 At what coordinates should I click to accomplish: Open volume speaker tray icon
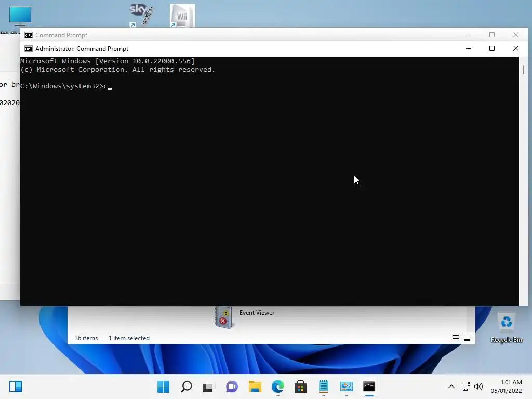[x=478, y=387]
